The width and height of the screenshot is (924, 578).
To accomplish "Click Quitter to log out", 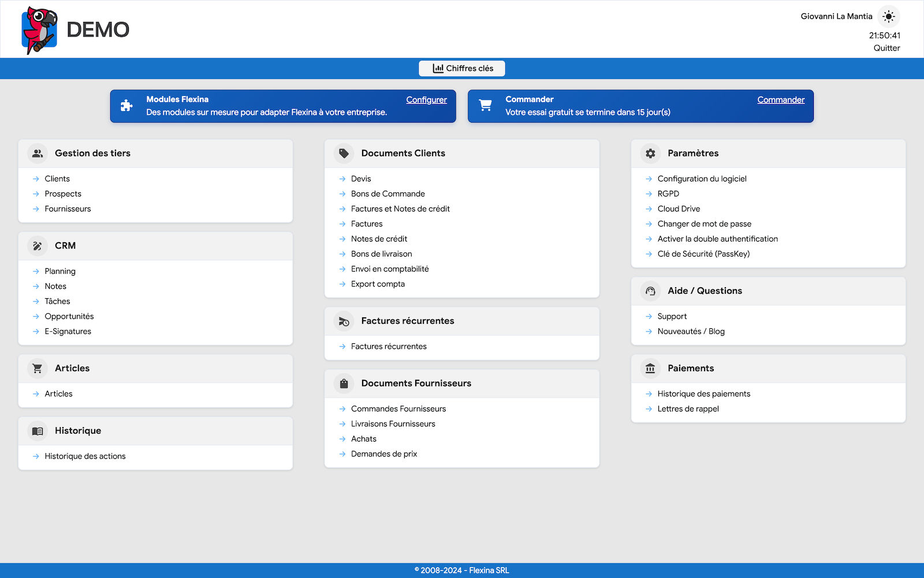I will pyautogui.click(x=886, y=48).
